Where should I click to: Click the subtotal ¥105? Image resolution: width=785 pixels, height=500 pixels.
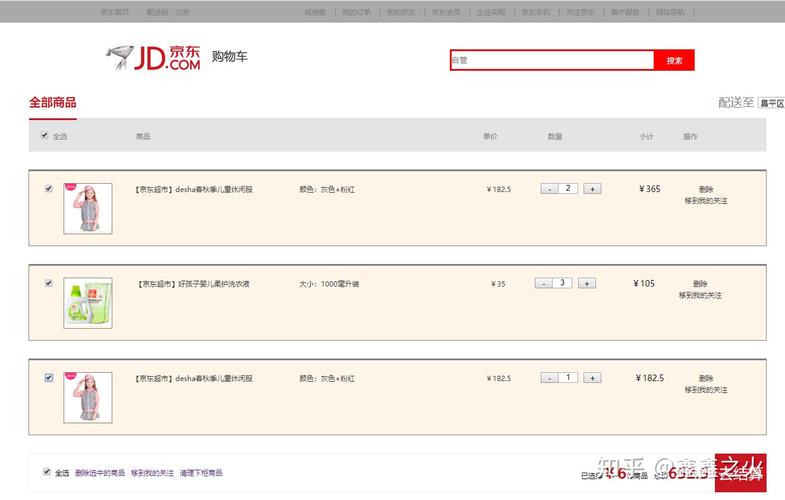(x=644, y=283)
